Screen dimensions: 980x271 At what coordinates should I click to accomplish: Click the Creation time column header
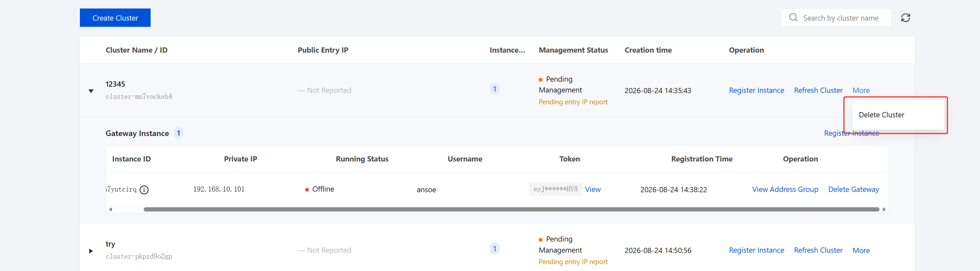point(648,50)
